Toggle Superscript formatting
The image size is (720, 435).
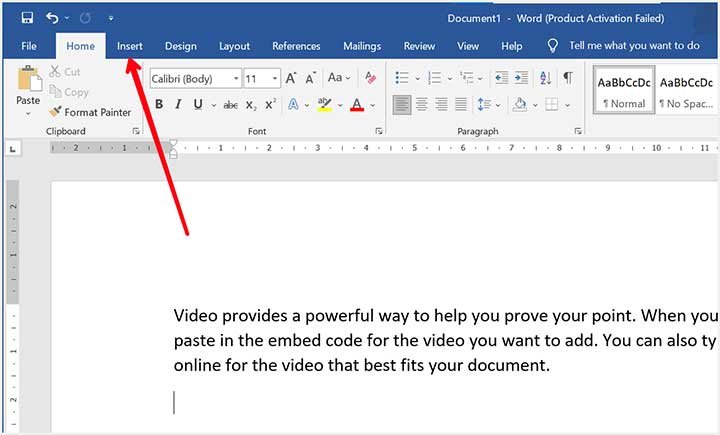270,104
